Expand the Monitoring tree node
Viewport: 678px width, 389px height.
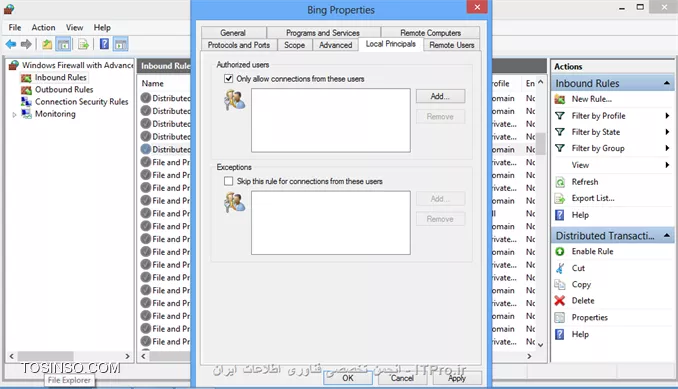point(14,115)
